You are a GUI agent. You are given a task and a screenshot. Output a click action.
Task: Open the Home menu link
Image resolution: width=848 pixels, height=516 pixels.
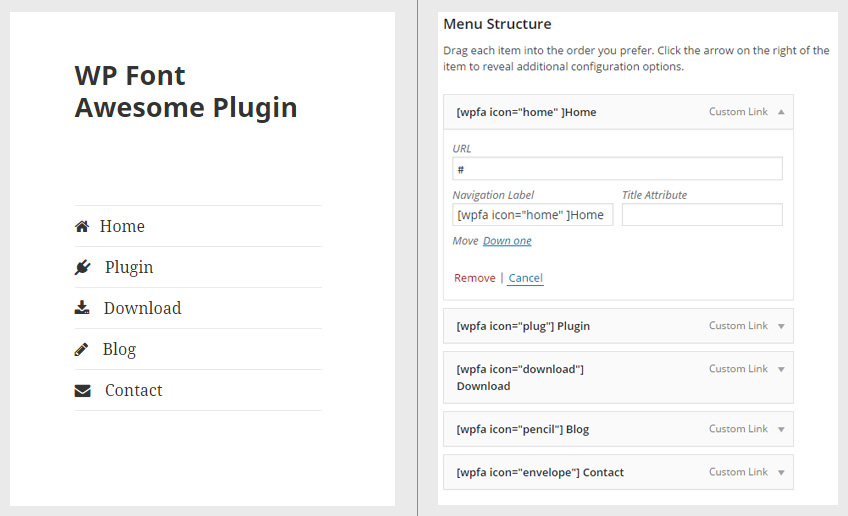122,226
